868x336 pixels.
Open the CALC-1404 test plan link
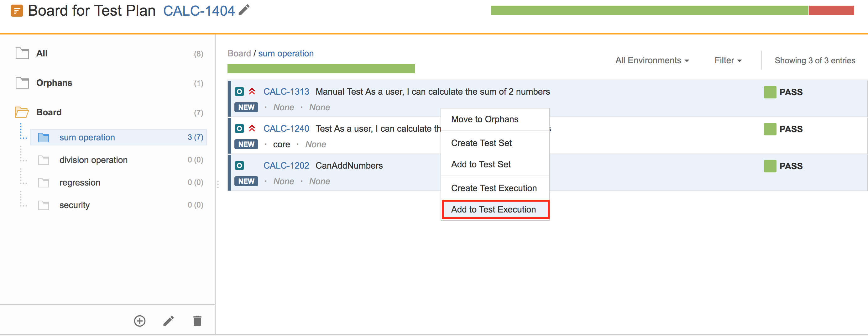pyautogui.click(x=199, y=11)
